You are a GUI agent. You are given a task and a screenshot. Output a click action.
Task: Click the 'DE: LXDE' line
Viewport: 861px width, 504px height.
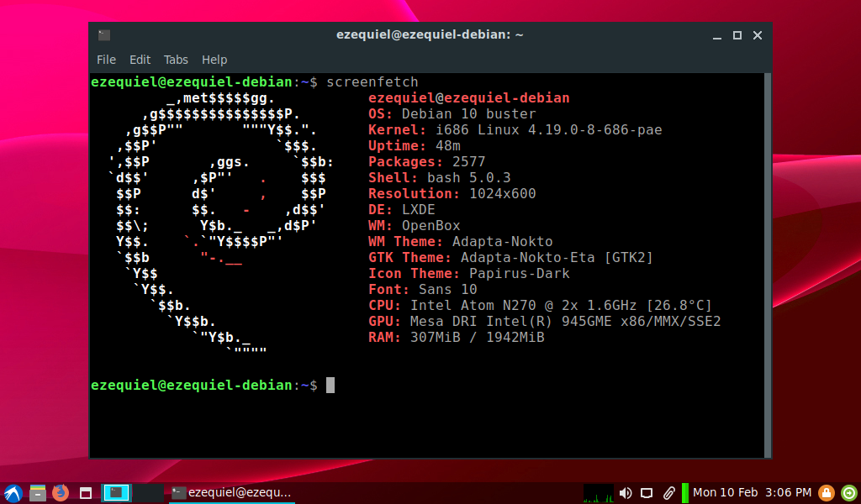click(401, 209)
